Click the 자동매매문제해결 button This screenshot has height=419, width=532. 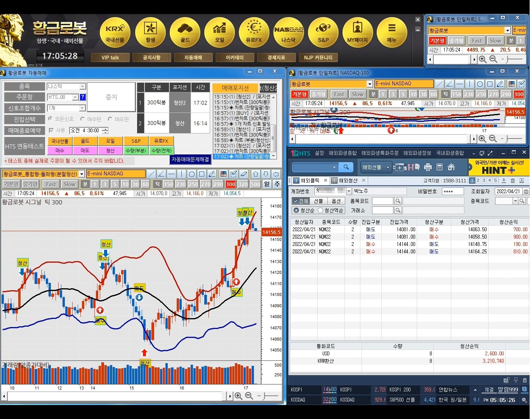tap(190, 159)
